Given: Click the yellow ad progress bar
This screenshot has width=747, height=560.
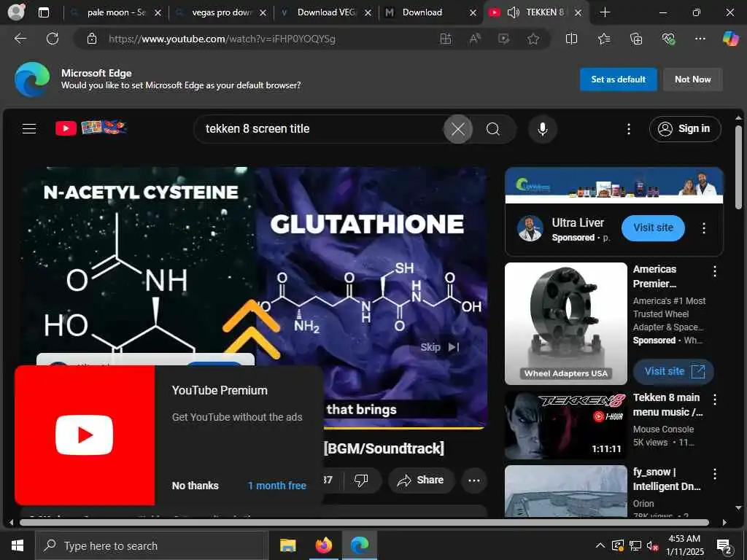Looking at the screenshot, I should [404, 428].
